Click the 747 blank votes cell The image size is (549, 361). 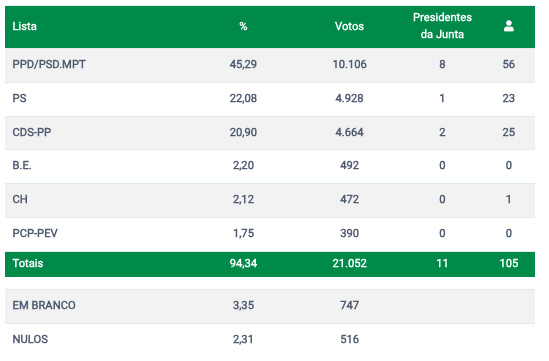coord(349,305)
